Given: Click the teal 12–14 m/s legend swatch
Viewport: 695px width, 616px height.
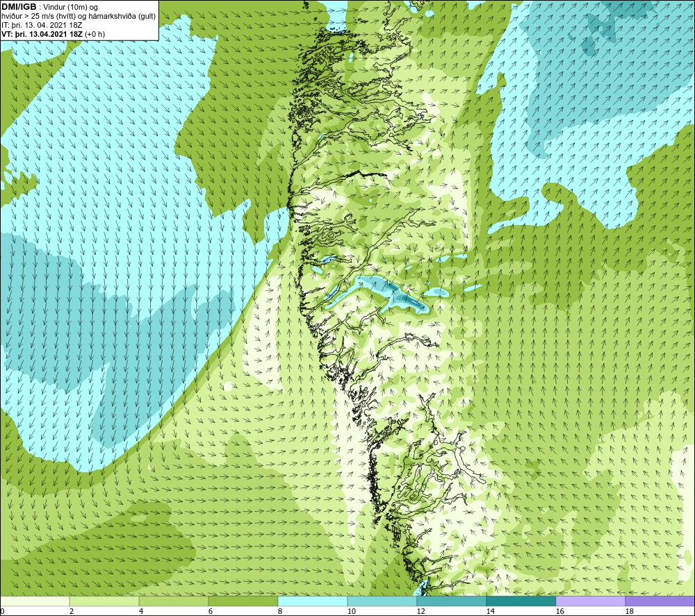Looking at the screenshot, I should click(451, 601).
